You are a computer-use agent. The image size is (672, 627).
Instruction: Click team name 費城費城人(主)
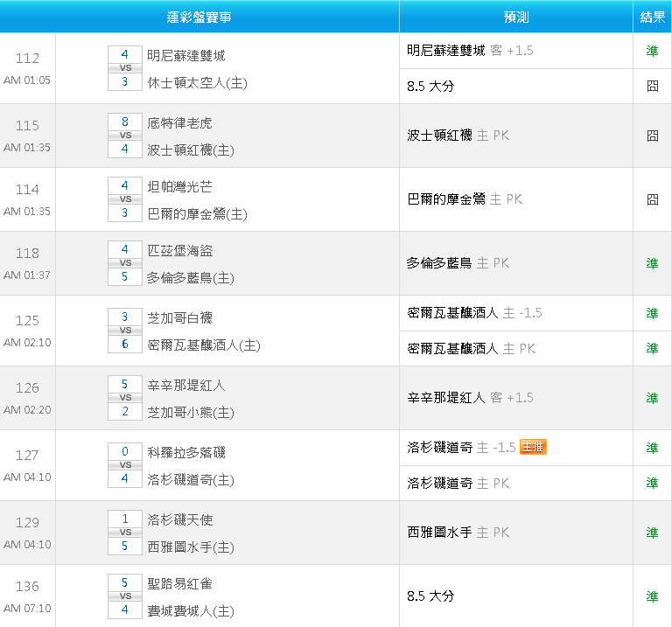pyautogui.click(x=191, y=610)
